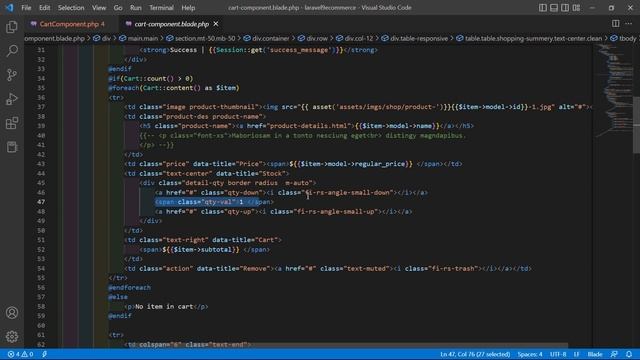Open the Help menu
640x360 pixels.
tap(188, 8)
